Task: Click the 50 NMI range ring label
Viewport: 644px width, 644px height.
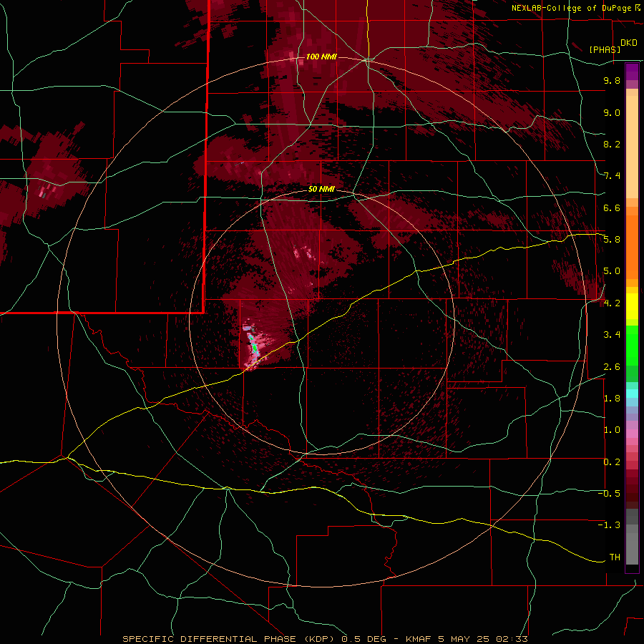Action: 321,190
